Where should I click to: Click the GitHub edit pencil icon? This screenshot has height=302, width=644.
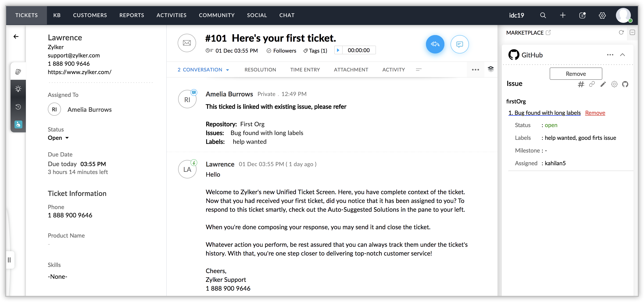click(603, 84)
